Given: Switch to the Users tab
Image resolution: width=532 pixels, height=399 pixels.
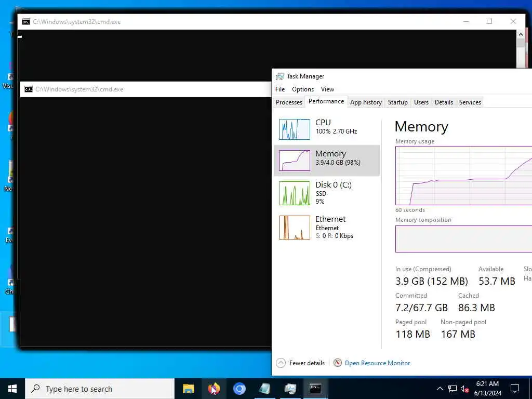Looking at the screenshot, I should [x=421, y=102].
